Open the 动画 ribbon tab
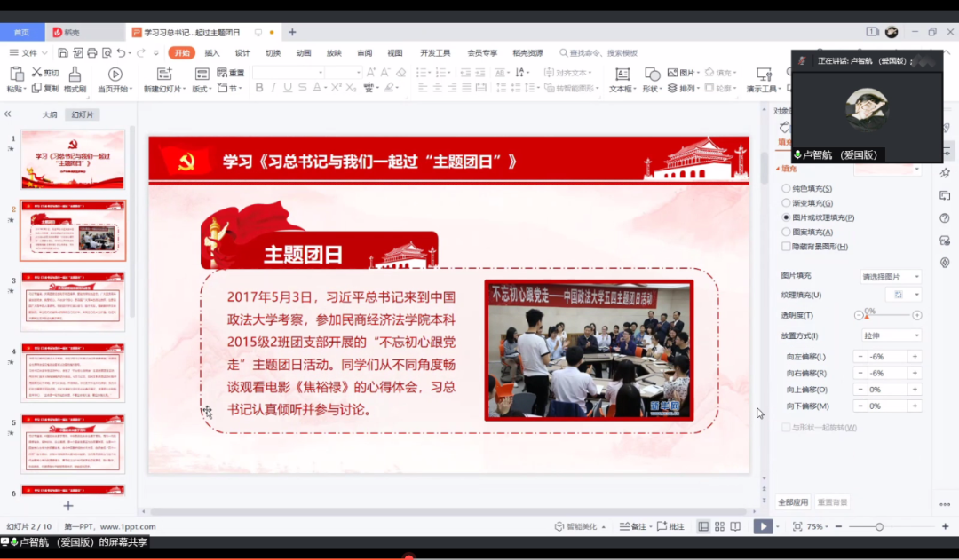959x560 pixels. point(302,52)
